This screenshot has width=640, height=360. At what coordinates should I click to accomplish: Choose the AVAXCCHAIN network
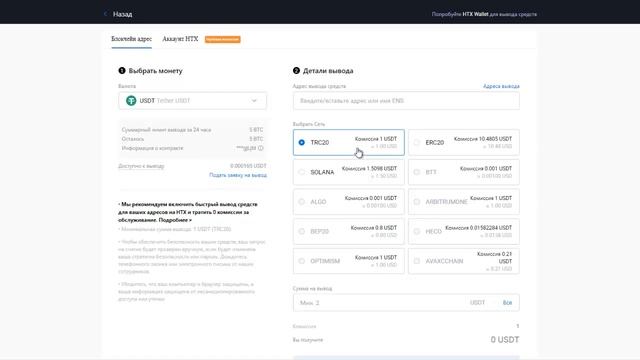tap(464, 261)
